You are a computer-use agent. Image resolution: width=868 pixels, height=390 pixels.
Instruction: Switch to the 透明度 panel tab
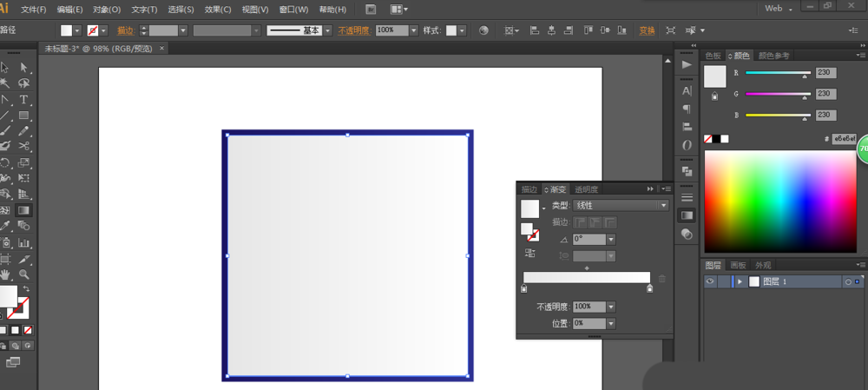pos(586,189)
